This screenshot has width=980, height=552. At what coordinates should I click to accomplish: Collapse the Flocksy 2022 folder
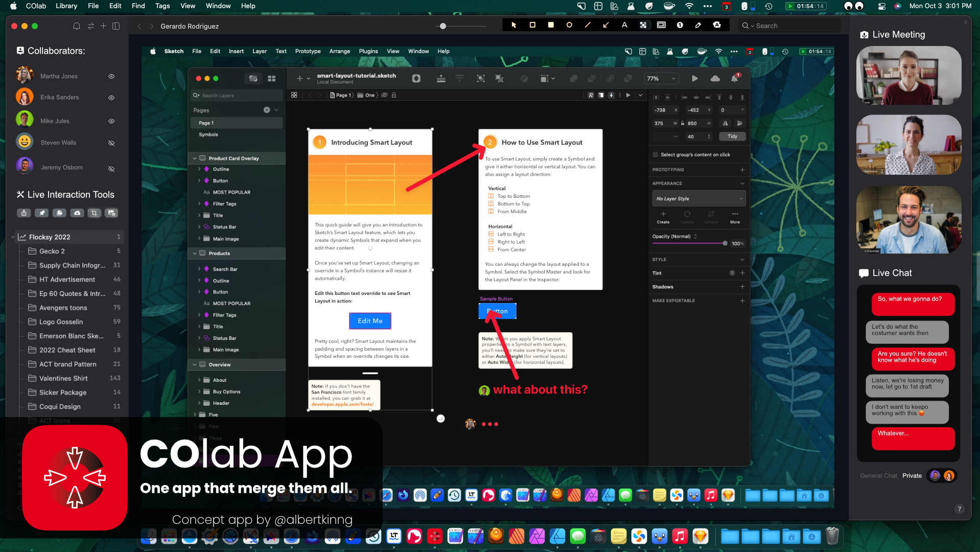point(13,237)
